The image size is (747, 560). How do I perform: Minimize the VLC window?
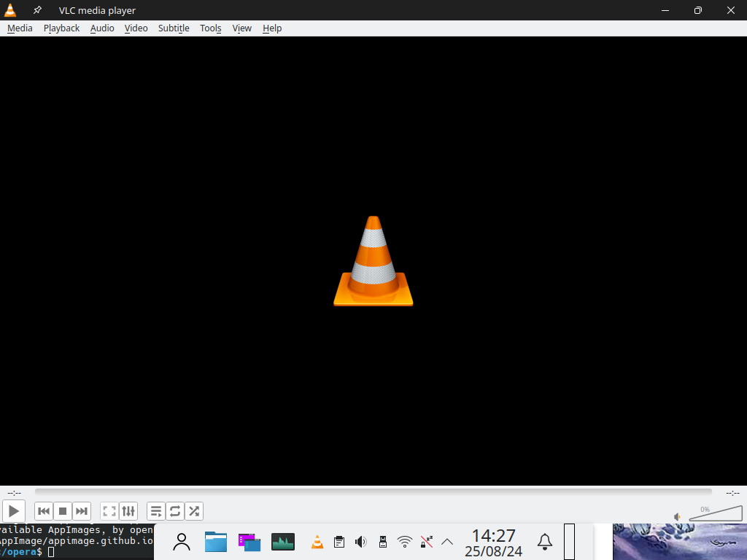(x=665, y=10)
